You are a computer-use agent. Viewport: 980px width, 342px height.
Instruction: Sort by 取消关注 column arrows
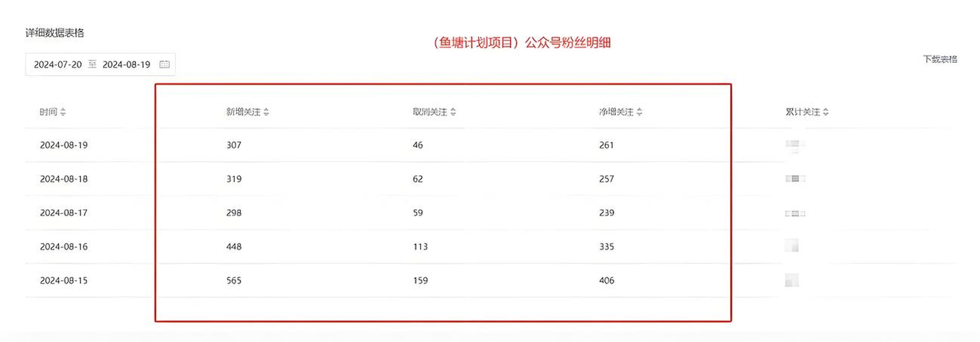tap(453, 112)
